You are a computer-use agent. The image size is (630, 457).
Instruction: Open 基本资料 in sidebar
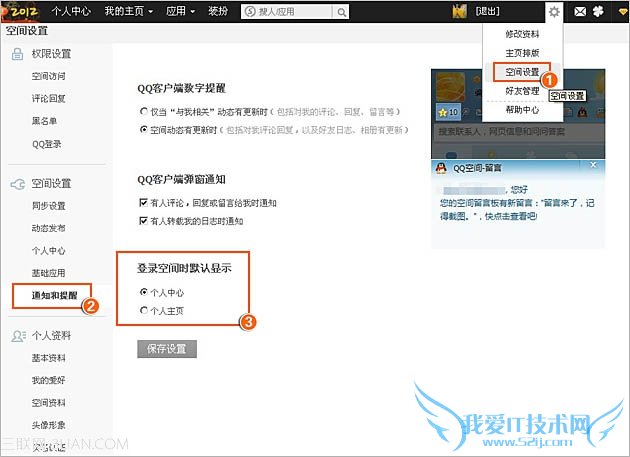[49, 358]
